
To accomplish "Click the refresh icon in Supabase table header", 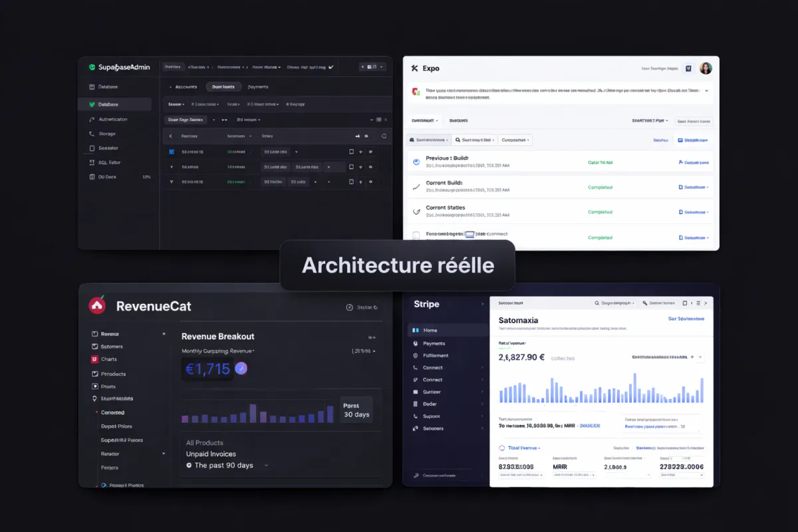I will pos(384,136).
